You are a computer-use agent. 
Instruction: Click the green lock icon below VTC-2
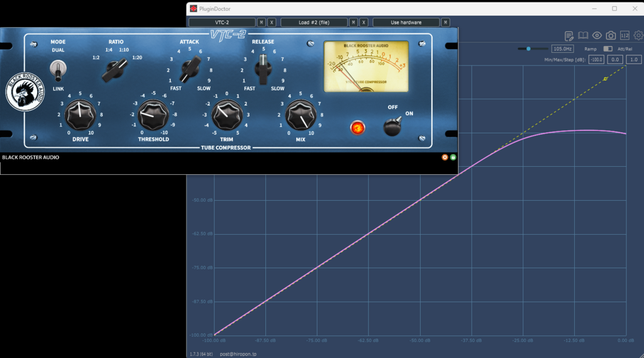[453, 157]
